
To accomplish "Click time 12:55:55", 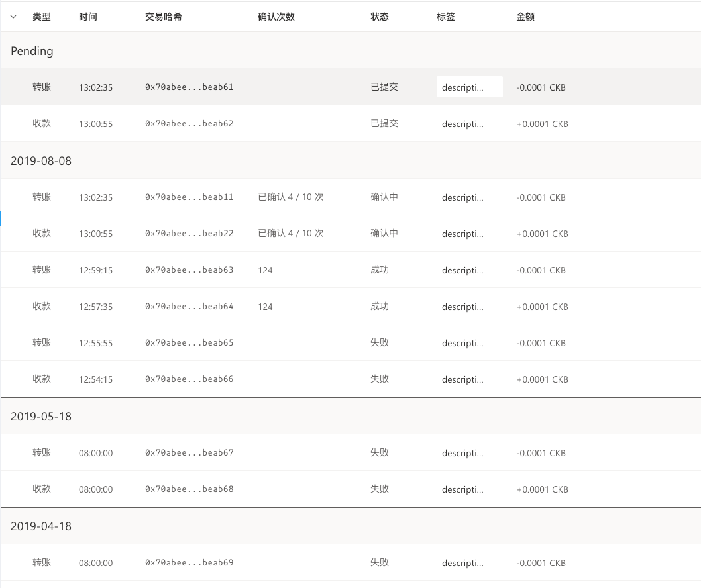I will [95, 343].
